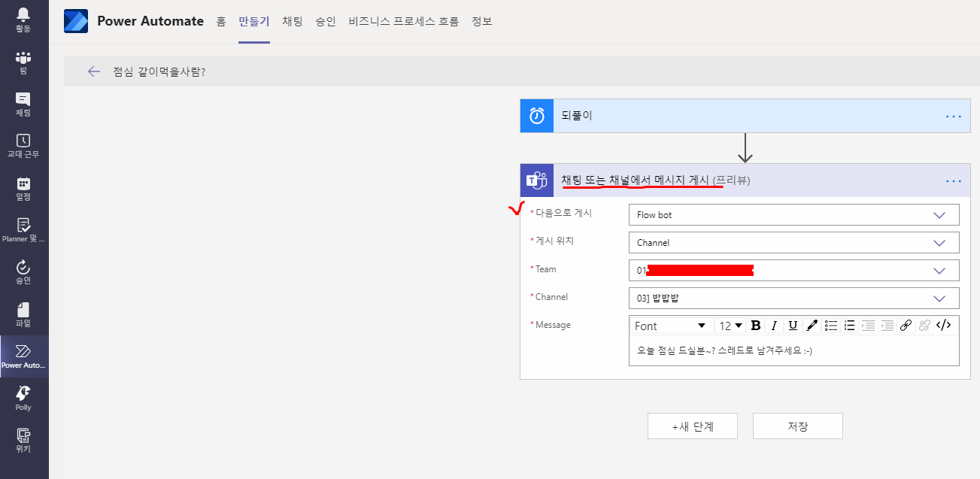Open Shifts (교대 근무) in sidebar
This screenshot has width=980, height=479.
pyautogui.click(x=23, y=146)
